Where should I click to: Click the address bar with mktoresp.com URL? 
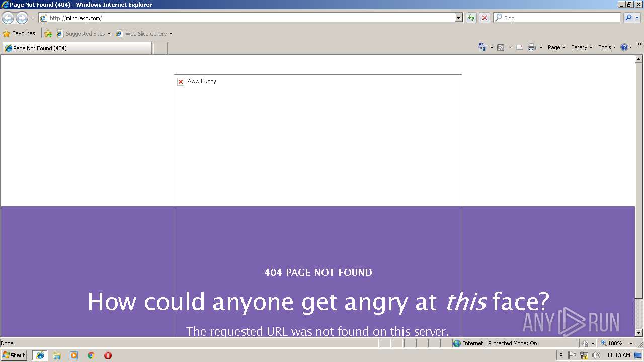pyautogui.click(x=247, y=18)
